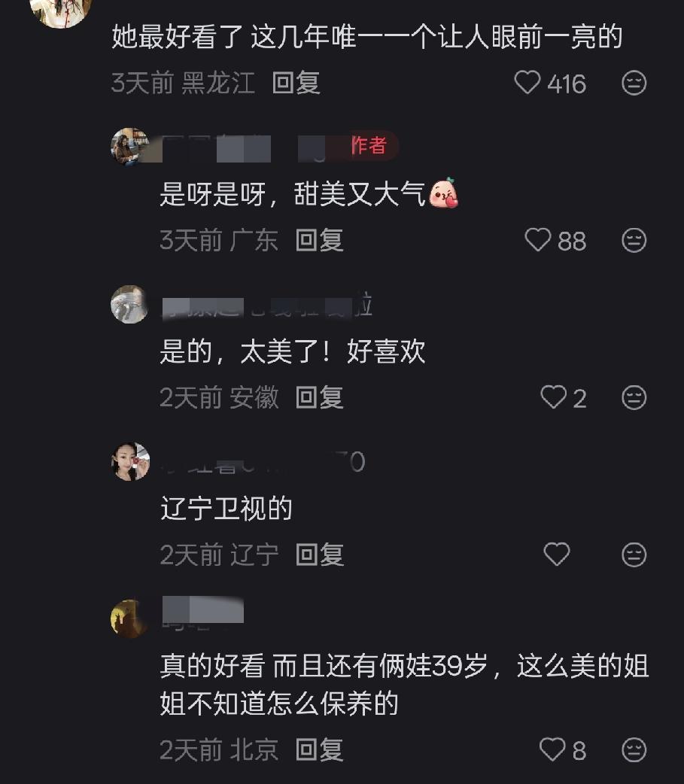Tap dislike face icon on Liaoning comment
684x784 pixels.
tap(634, 555)
